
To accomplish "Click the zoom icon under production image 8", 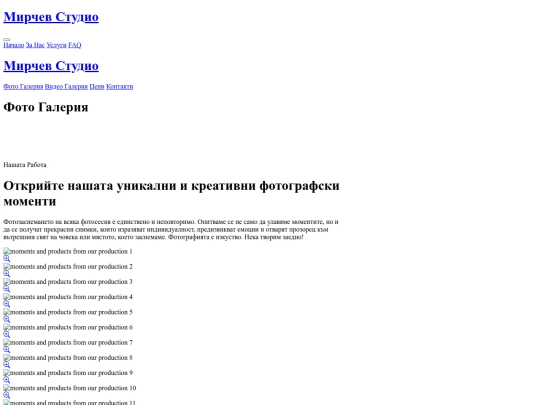I will tap(7, 365).
